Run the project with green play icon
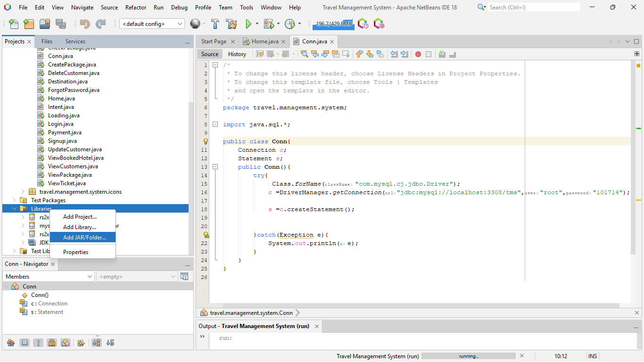 248,24
